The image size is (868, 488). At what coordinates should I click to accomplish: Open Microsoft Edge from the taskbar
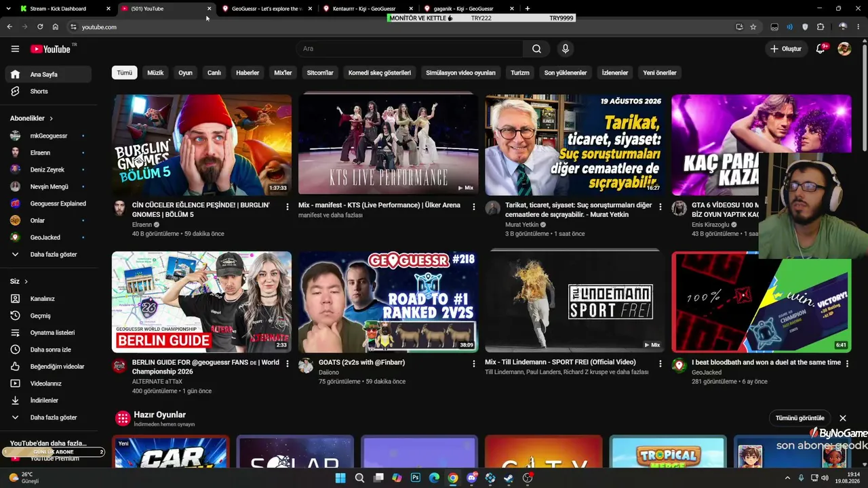pyautogui.click(x=434, y=478)
